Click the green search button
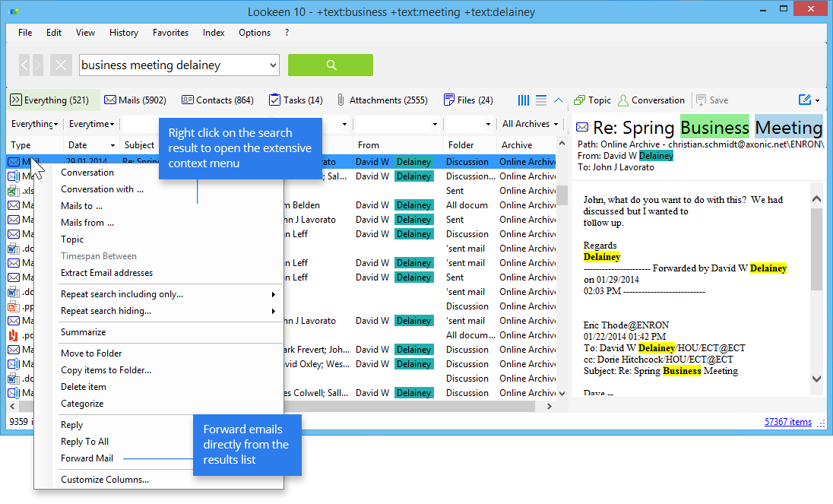 [330, 65]
